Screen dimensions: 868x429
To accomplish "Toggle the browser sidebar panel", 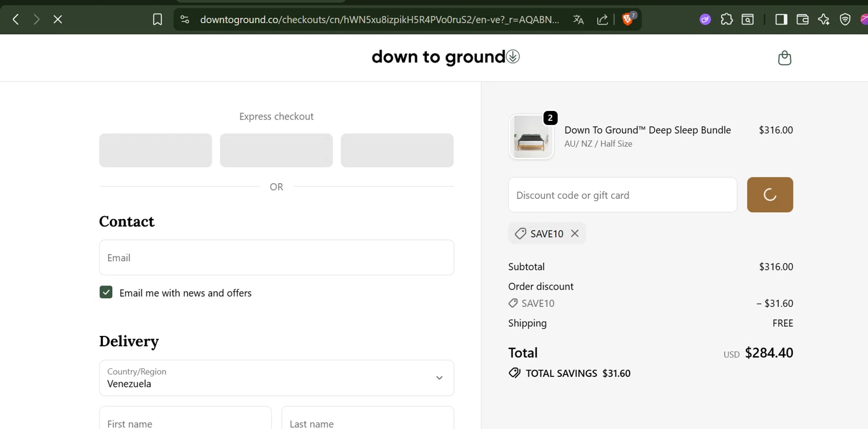I will 781,20.
